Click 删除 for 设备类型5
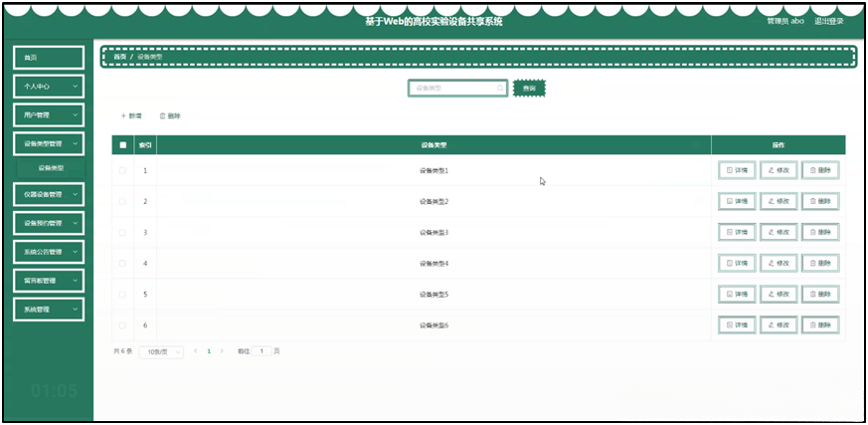868x425 pixels. tap(820, 294)
